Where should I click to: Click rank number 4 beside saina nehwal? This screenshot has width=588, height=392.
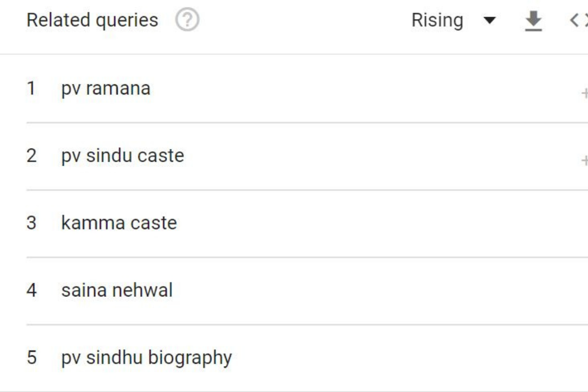click(x=31, y=290)
